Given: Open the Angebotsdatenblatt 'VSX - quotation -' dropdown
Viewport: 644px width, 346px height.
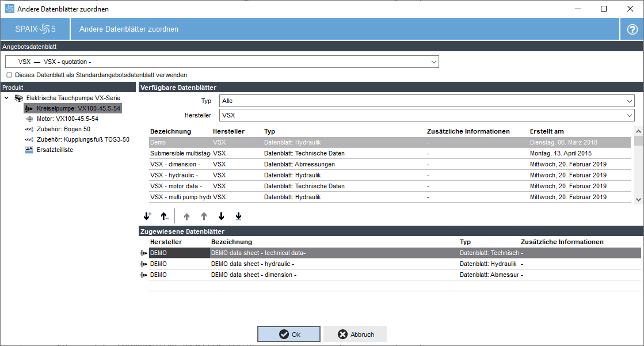Looking at the screenshot, I should pos(222,62).
